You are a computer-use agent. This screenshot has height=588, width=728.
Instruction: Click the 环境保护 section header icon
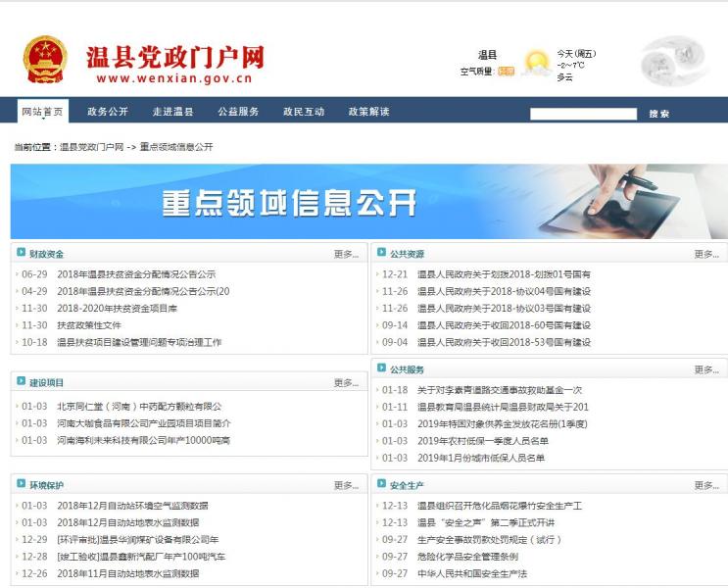pyautogui.click(x=22, y=485)
